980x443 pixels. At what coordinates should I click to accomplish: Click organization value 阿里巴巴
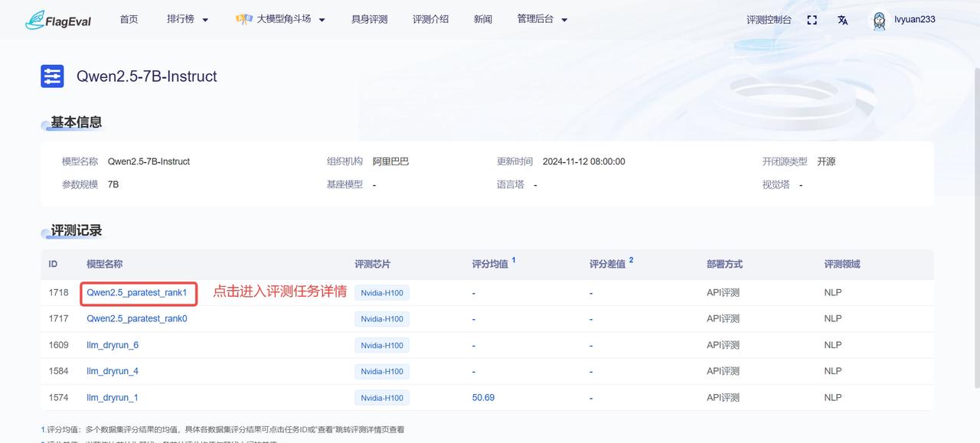(390, 161)
